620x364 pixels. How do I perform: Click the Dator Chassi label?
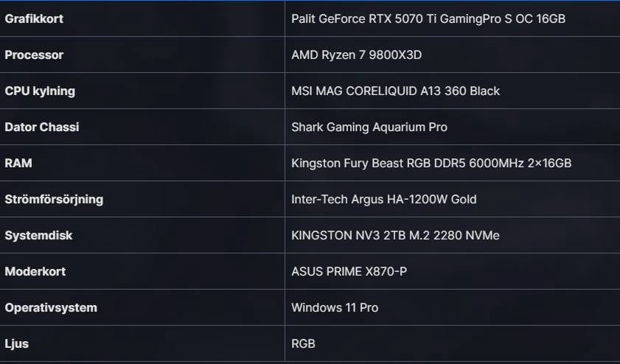click(42, 127)
